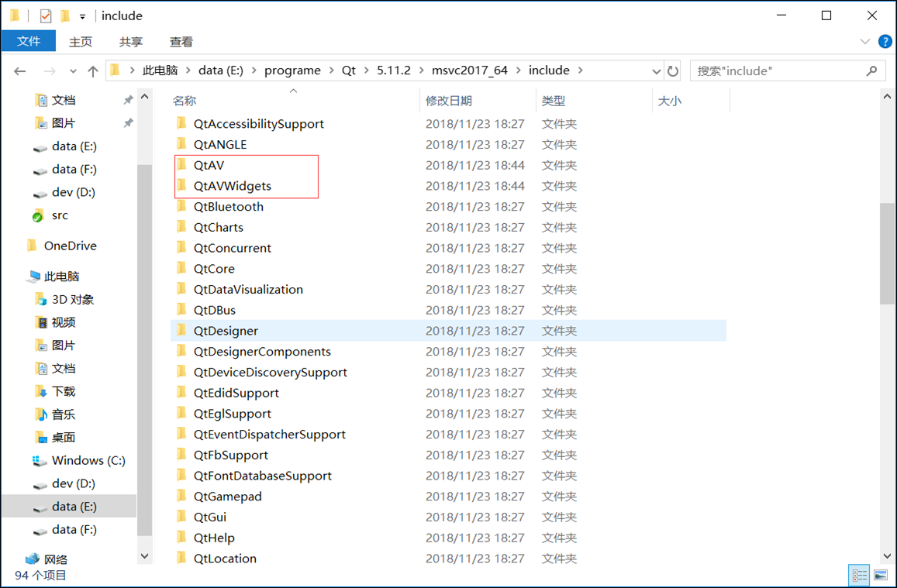Click the New folder quick access icon

(x=64, y=16)
